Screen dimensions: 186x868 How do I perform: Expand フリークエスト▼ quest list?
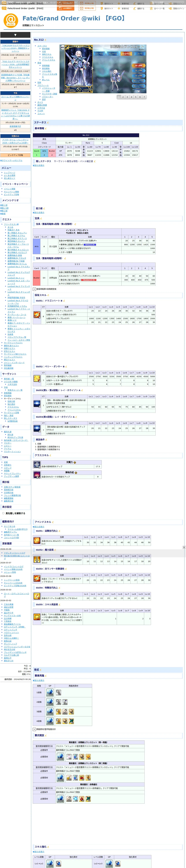pyautogui.click(x=11, y=224)
